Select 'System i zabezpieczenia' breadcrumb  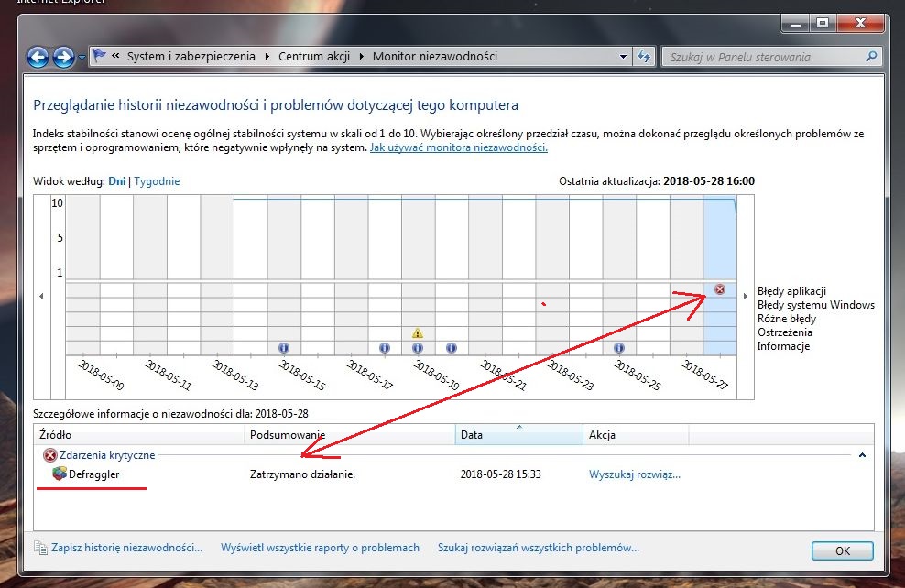click(x=191, y=56)
